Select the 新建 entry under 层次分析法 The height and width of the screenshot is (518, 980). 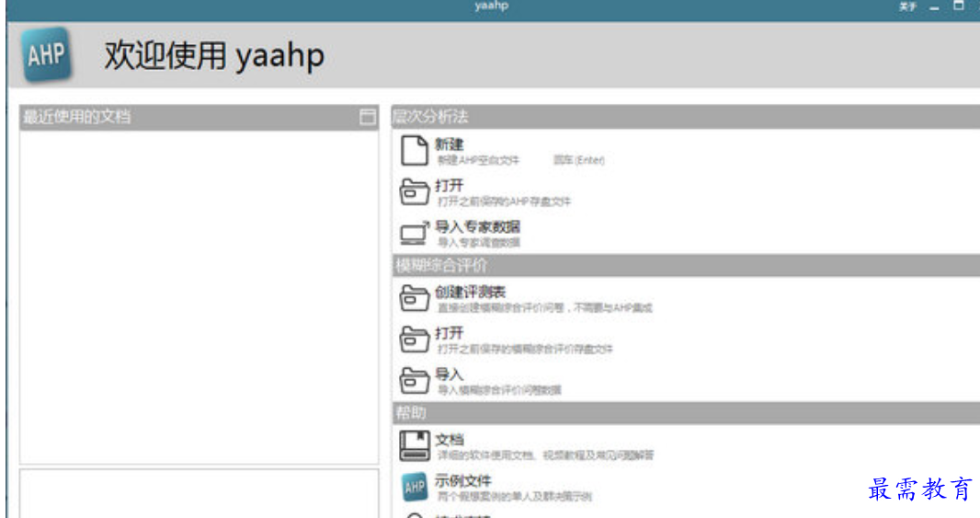pos(450,144)
